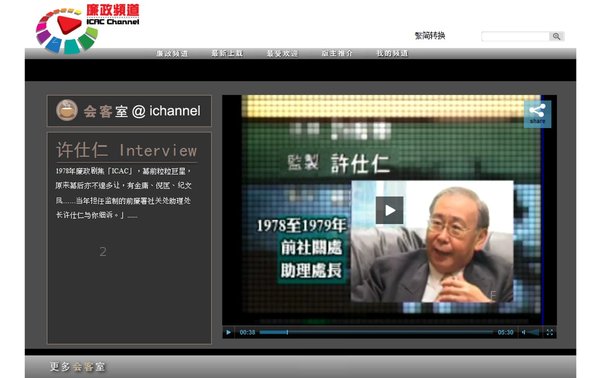
Task: Click the 许仕仁 Interview heading
Action: click(127, 150)
